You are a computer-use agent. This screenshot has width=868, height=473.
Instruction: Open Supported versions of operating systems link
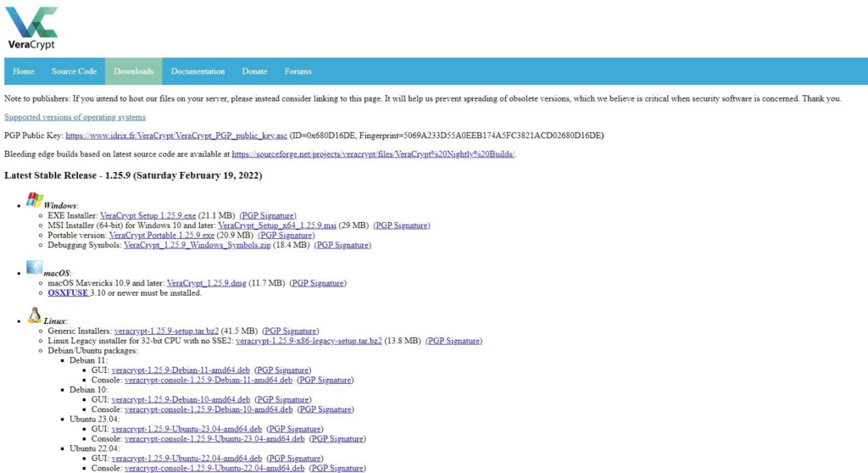point(75,117)
